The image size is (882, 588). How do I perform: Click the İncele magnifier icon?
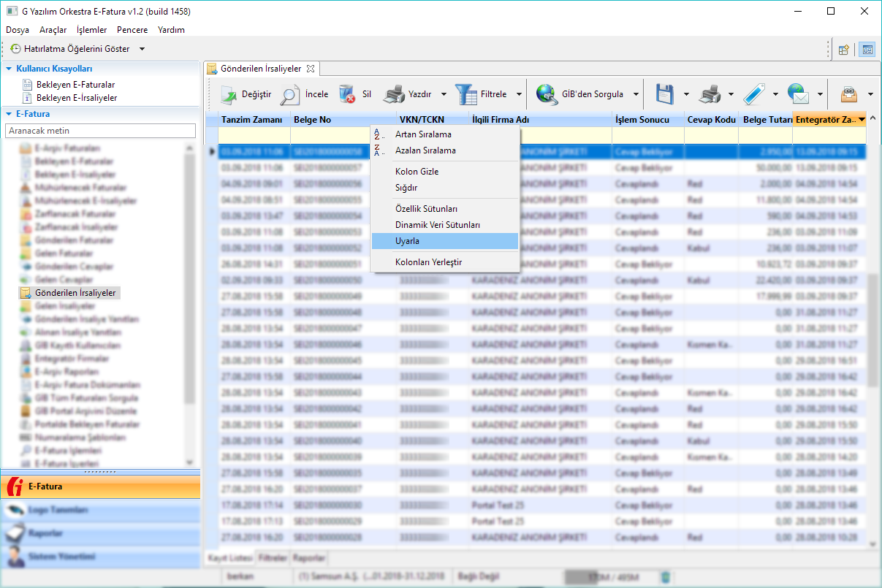290,94
